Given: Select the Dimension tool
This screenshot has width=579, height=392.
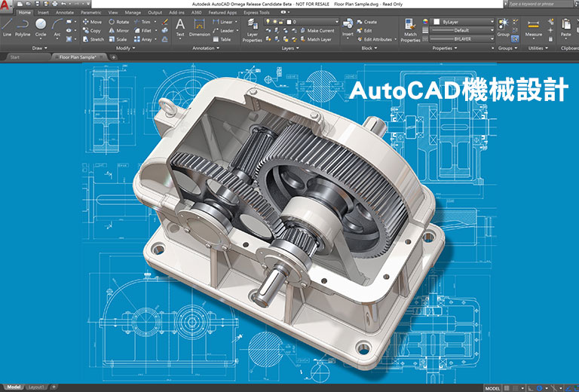Looking at the screenshot, I should click(199, 27).
